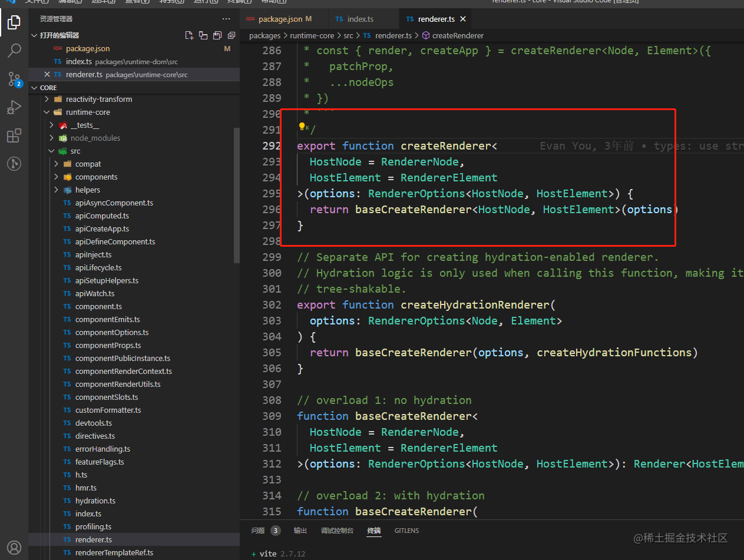
Task: Click the packages breadcrumb segment
Action: [264, 35]
